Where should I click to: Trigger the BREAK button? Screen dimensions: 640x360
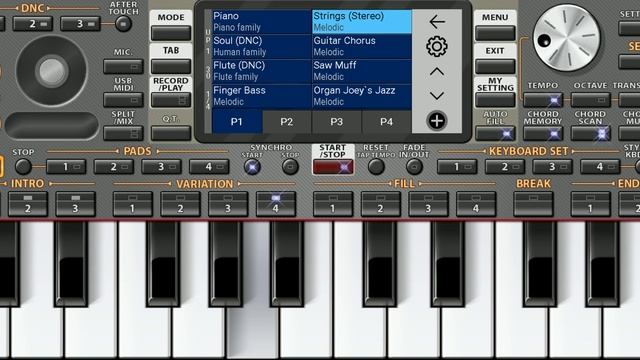point(533,204)
